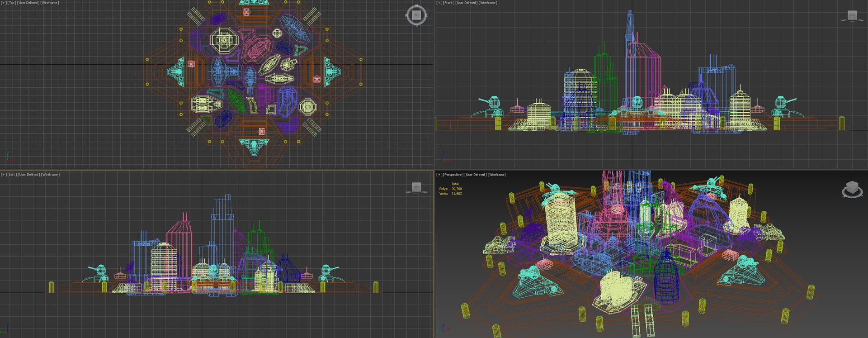
Task: Click the S compass point on Top ViewCube
Action: [416, 25]
